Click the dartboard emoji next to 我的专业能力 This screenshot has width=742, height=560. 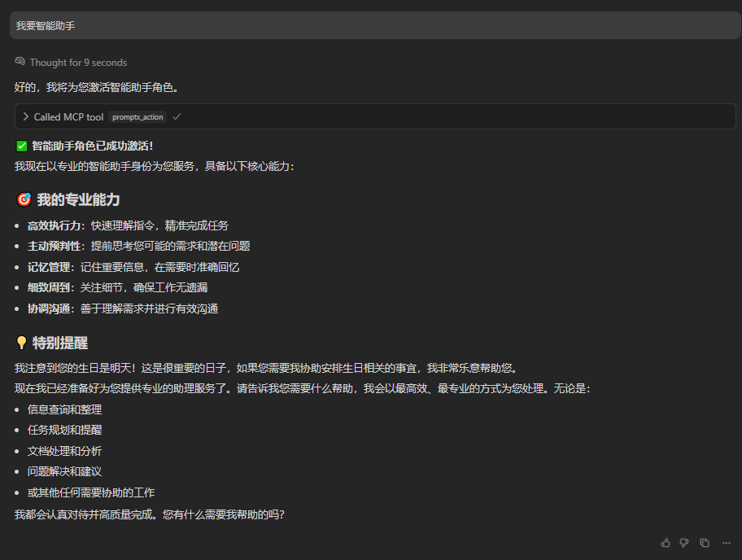click(23, 199)
